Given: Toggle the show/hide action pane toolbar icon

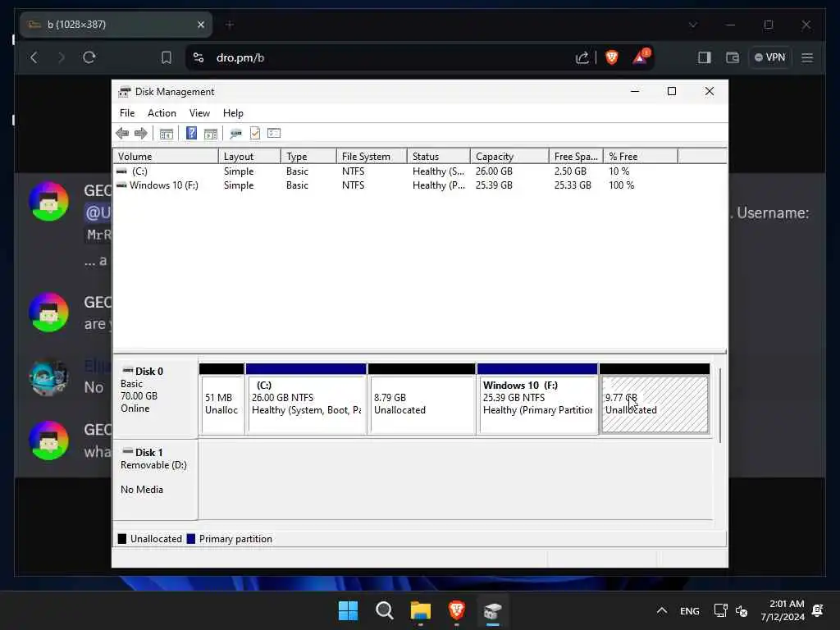Looking at the screenshot, I should tap(211, 134).
